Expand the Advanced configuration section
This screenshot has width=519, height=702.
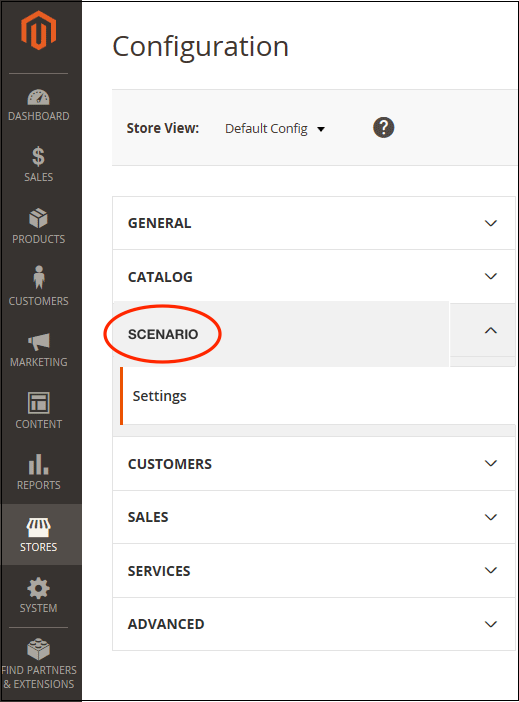coord(313,624)
